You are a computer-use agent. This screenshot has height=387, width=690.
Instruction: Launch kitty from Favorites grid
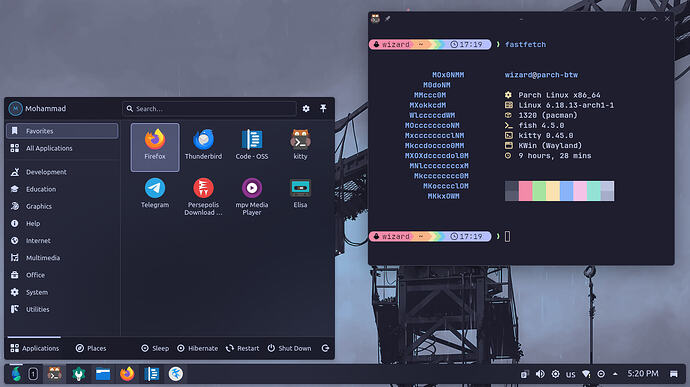300,144
